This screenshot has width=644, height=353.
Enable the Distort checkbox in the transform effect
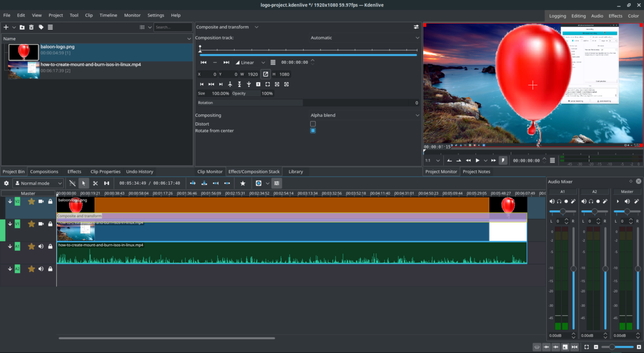[313, 123]
